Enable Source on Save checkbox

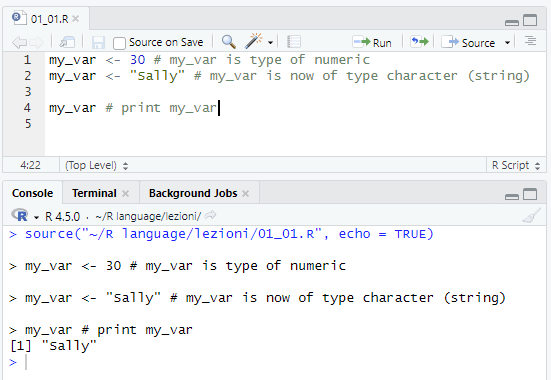point(119,43)
